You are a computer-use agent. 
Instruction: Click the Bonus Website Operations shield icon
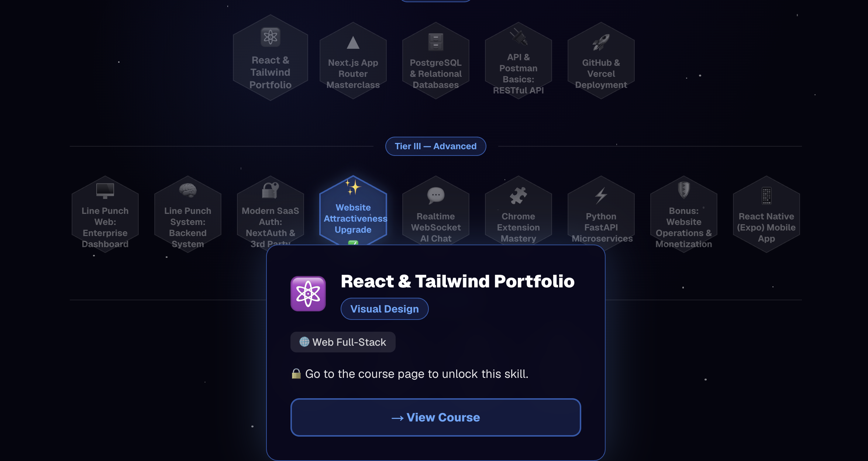pyautogui.click(x=684, y=190)
